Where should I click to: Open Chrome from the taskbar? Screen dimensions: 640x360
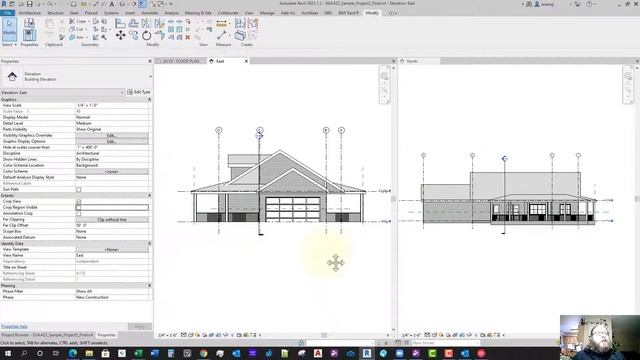tap(203, 353)
